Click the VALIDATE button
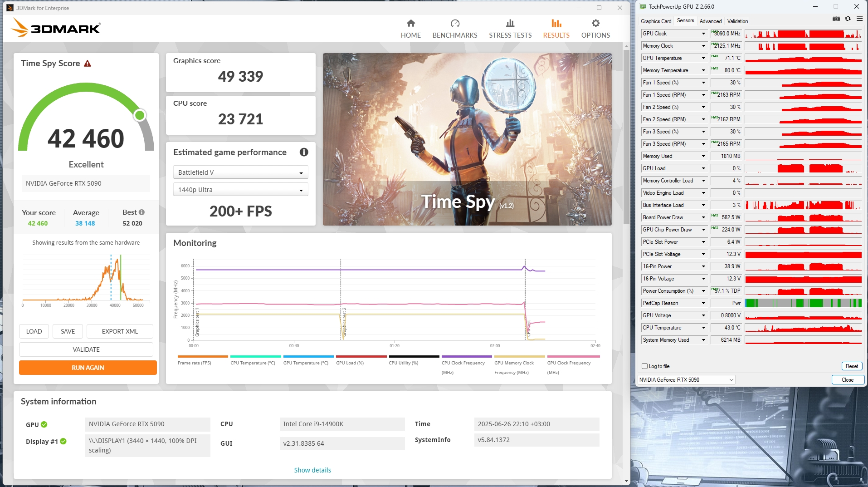Viewport: 868px width, 487px height. coord(86,350)
